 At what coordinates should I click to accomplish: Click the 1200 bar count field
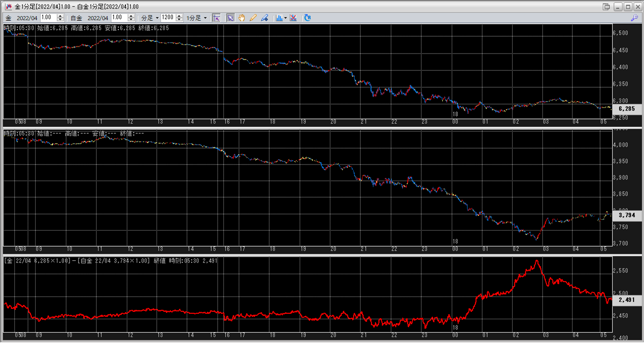[168, 18]
